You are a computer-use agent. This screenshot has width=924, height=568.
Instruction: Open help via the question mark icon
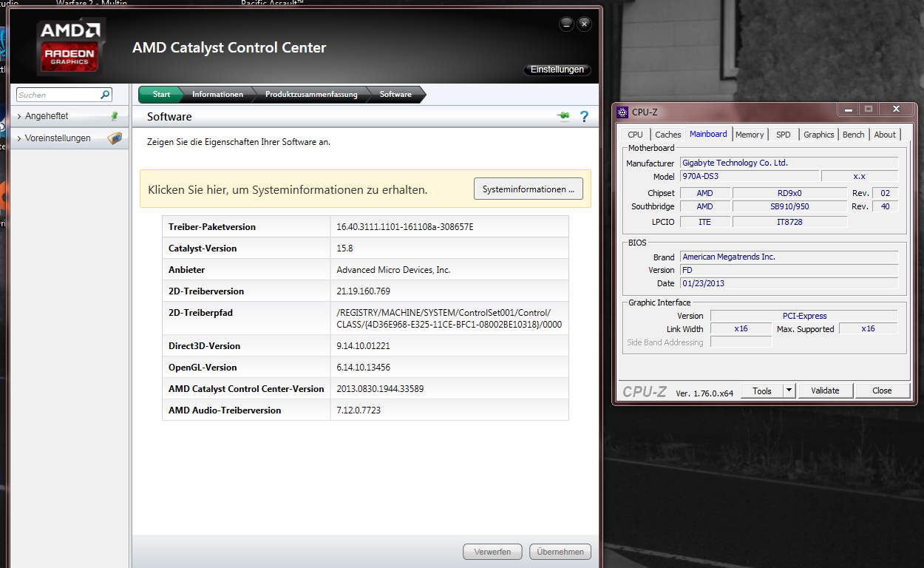click(x=584, y=116)
